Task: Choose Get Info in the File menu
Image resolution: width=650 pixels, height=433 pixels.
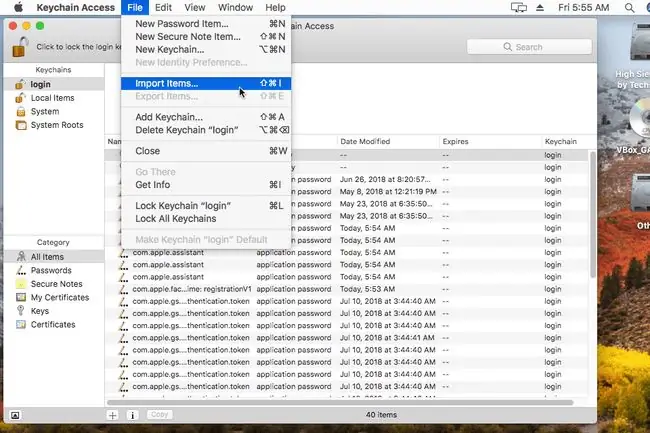Action: point(206,185)
